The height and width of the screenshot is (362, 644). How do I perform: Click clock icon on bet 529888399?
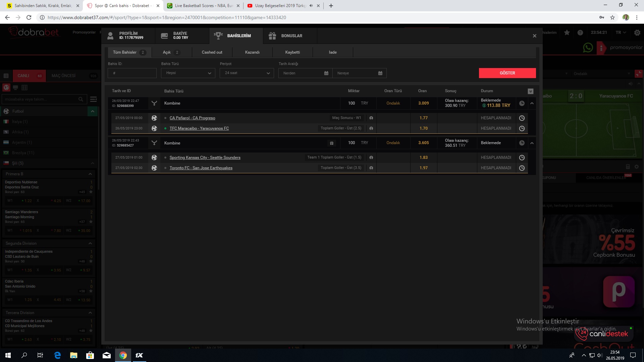click(522, 103)
